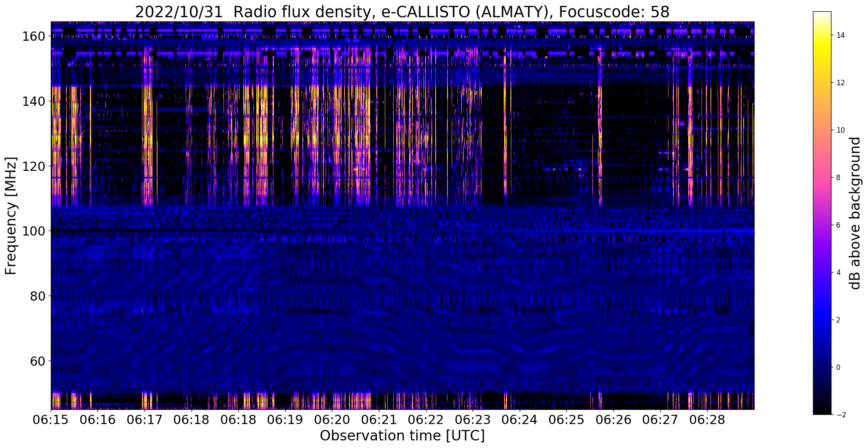
Task: Click the 06:27 time tick label
Action: (x=660, y=420)
